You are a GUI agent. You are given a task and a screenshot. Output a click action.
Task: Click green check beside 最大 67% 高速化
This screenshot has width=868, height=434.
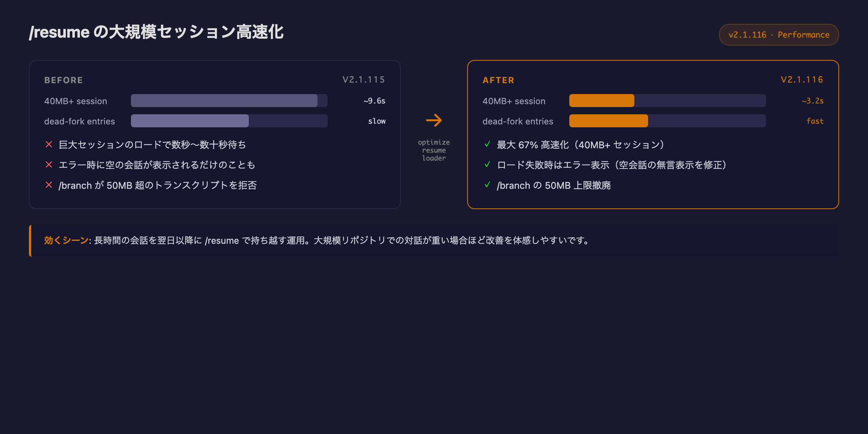click(x=487, y=144)
